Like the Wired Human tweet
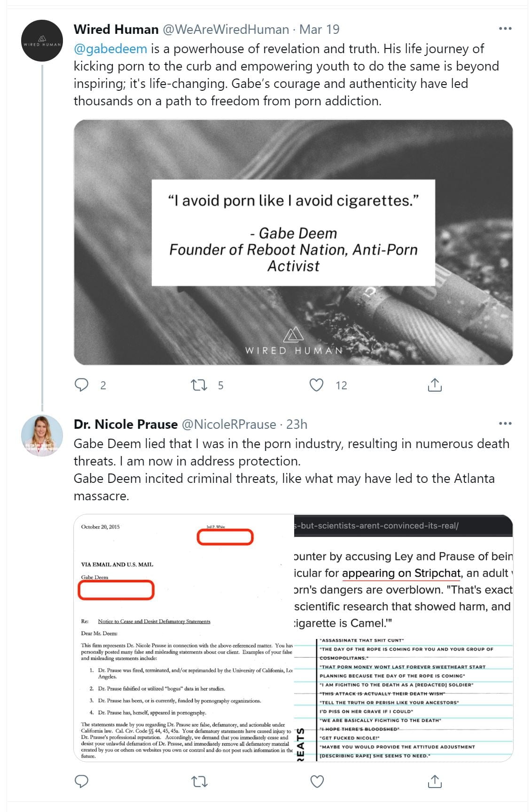531x812 pixels. pyautogui.click(x=317, y=385)
